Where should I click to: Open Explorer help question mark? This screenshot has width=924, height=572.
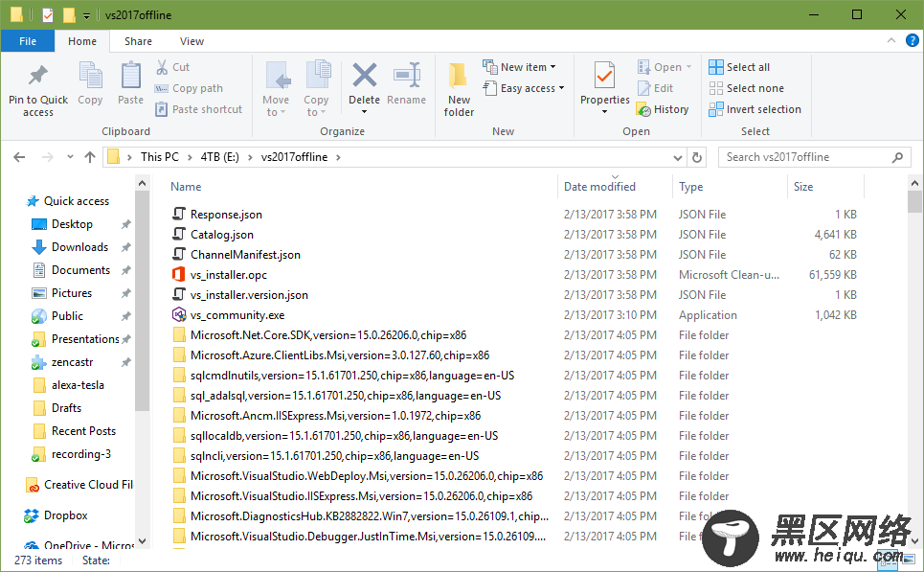[x=912, y=40]
